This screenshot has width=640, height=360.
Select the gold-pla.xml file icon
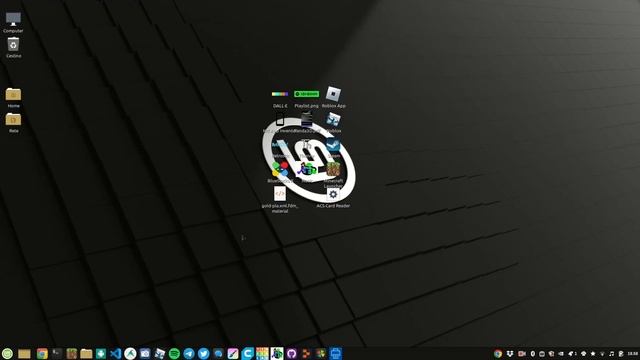pos(280,194)
